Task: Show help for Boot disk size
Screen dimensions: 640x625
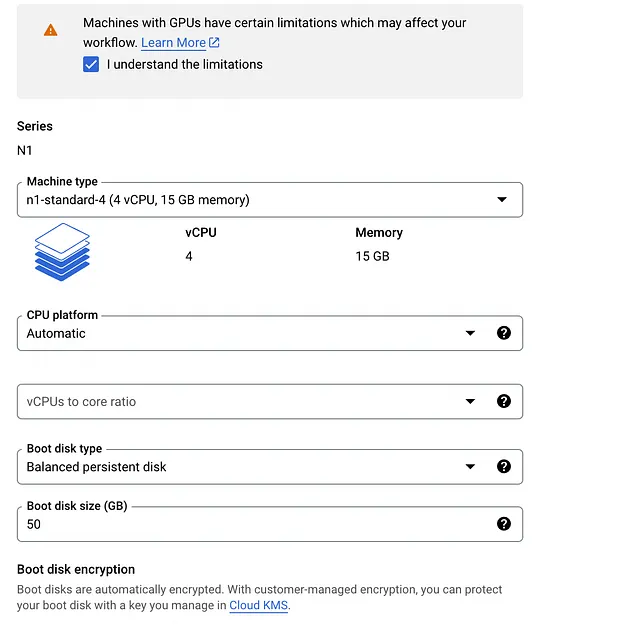Action: coord(504,523)
